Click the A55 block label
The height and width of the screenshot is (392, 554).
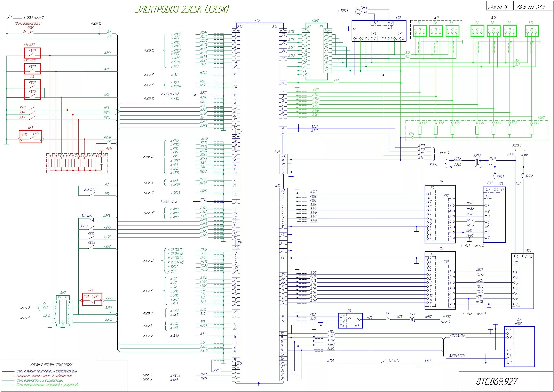click(257, 20)
